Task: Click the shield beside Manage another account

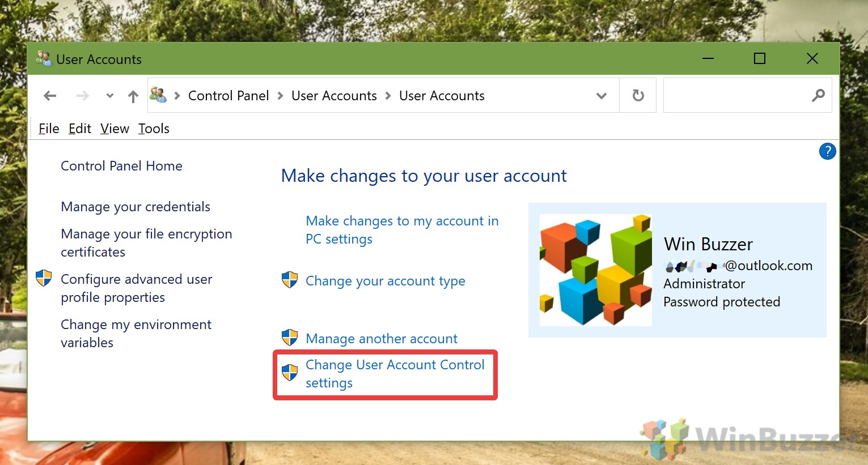Action: click(x=290, y=336)
